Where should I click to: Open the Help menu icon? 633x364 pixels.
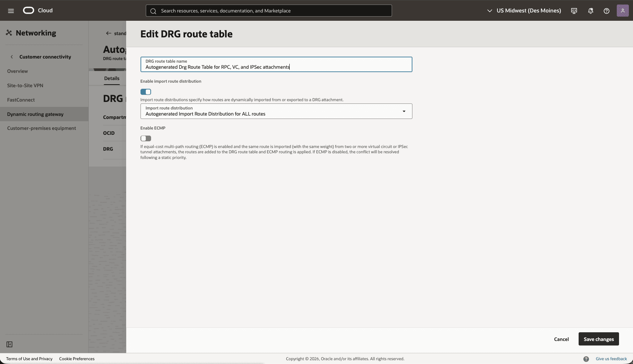coord(607,11)
